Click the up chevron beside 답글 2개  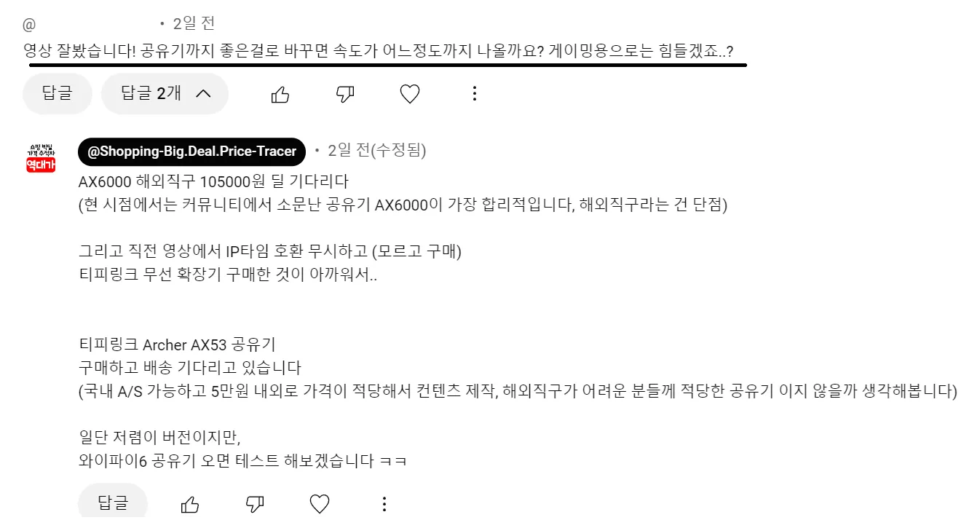tap(204, 93)
